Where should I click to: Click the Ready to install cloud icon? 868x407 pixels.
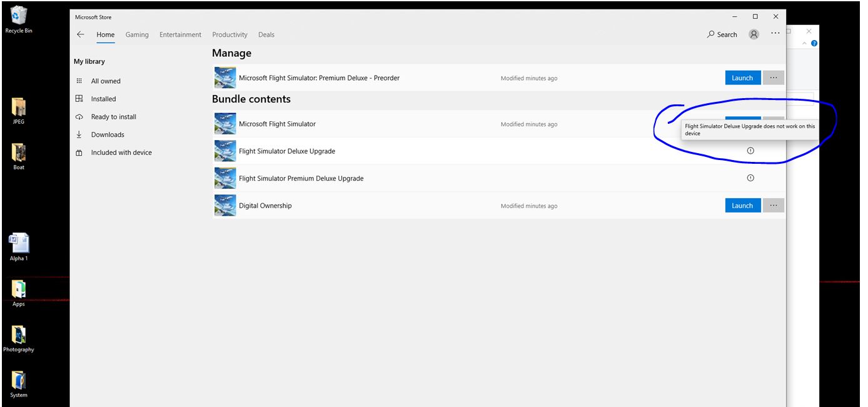point(79,117)
